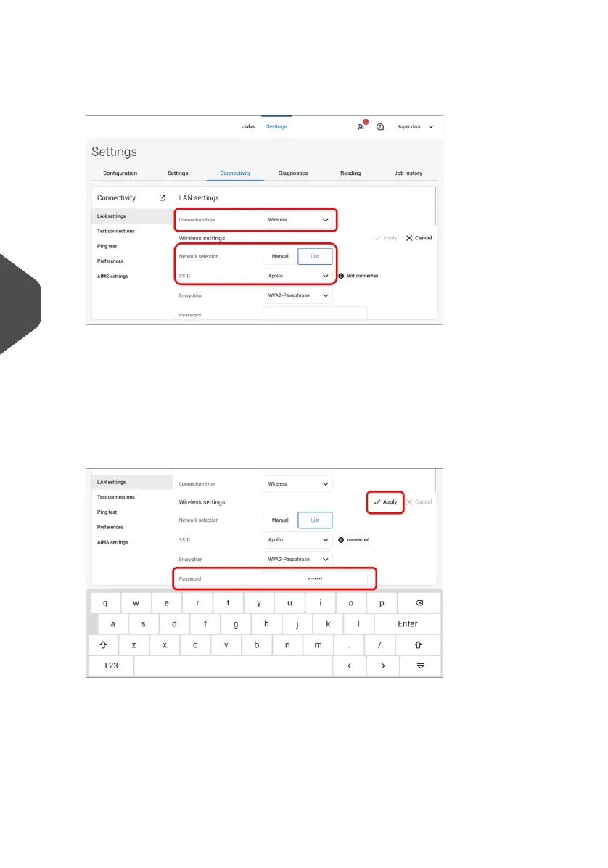
Task: Select List network selection in upper screenshot
Action: 315,256
